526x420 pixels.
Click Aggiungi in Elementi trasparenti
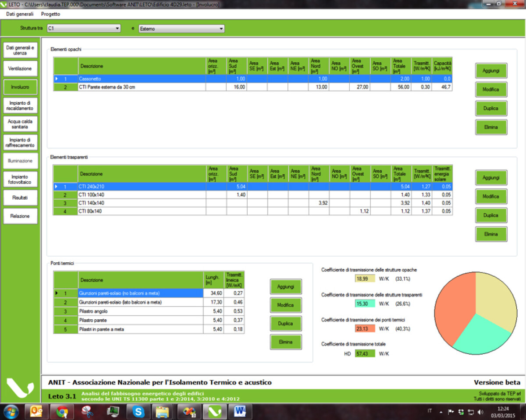click(x=491, y=178)
